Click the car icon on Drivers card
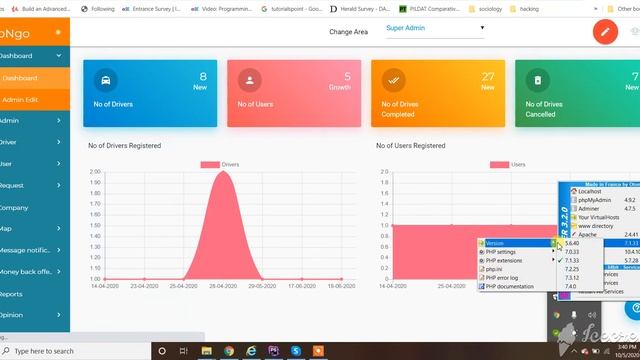Screen dimensions: 640x360 (106, 80)
